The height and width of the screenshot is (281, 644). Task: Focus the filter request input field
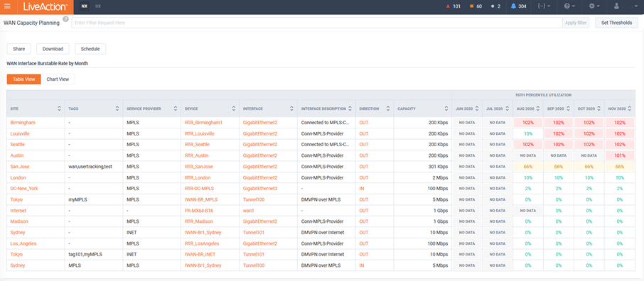pos(316,23)
